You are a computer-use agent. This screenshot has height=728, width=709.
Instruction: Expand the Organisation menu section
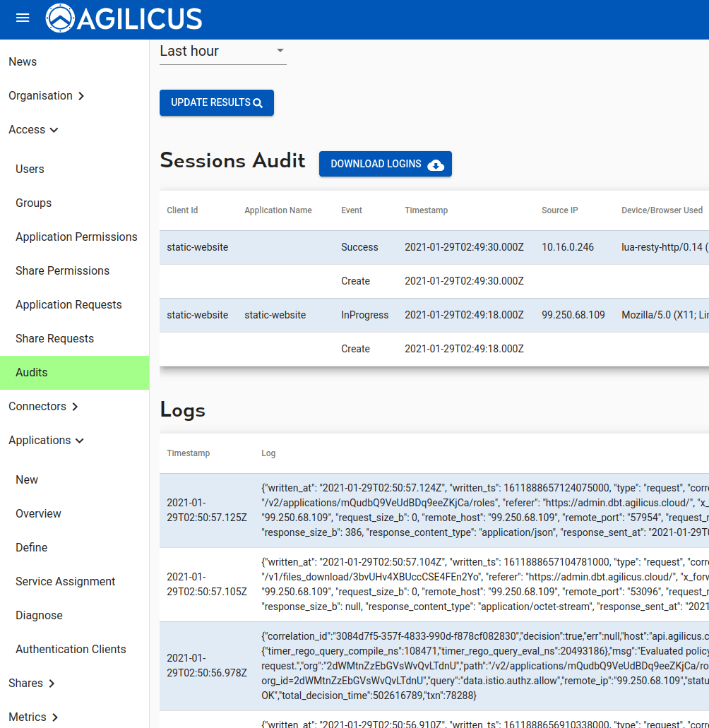(47, 96)
